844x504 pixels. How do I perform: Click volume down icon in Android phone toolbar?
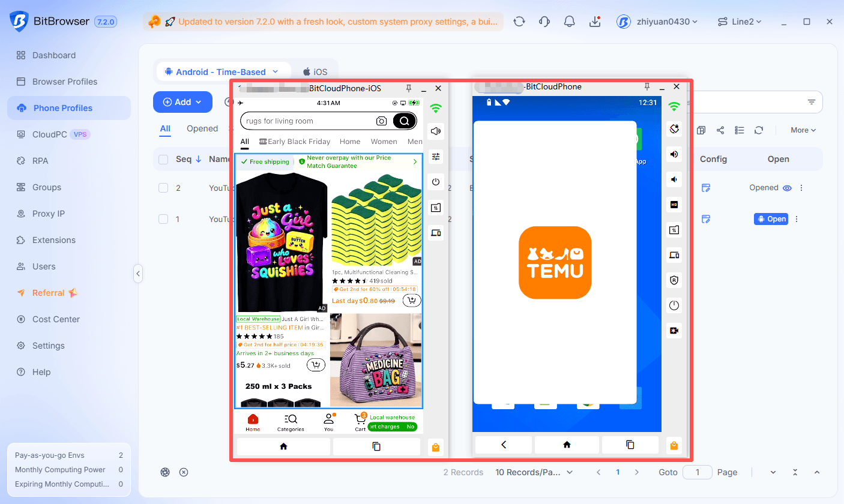tap(674, 179)
